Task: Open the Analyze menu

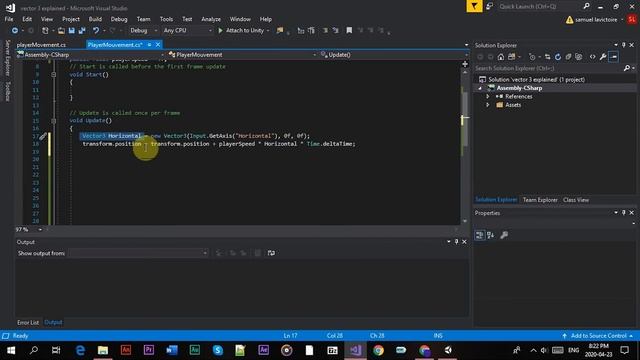Action: (x=211, y=19)
